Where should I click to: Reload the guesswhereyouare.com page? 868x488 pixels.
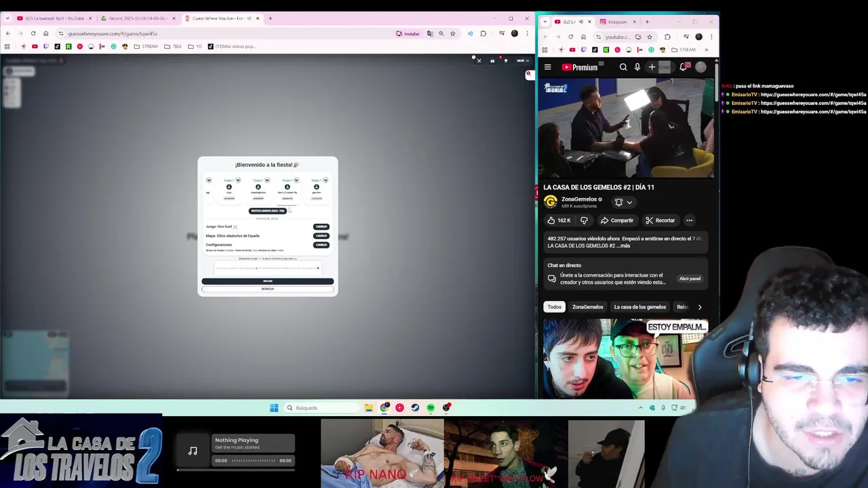33,33
